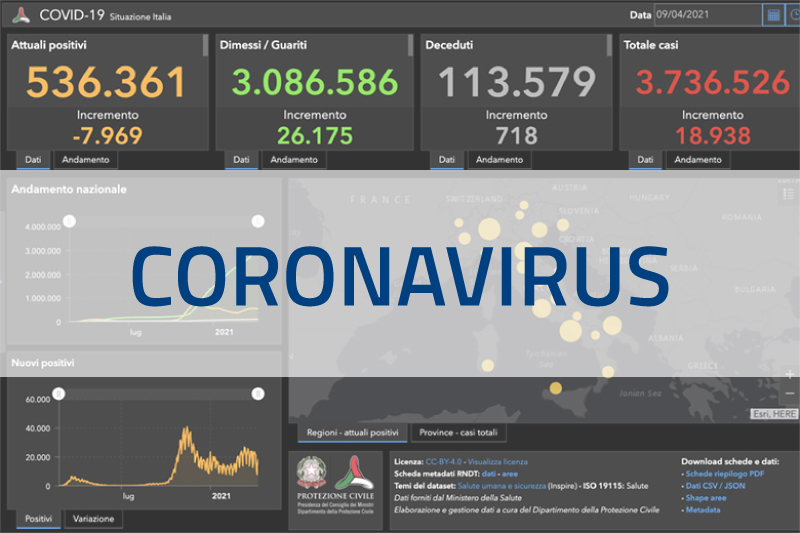The width and height of the screenshot is (800, 533).
Task: Click the large bubble over Lombardy on map
Action: pos(489,229)
